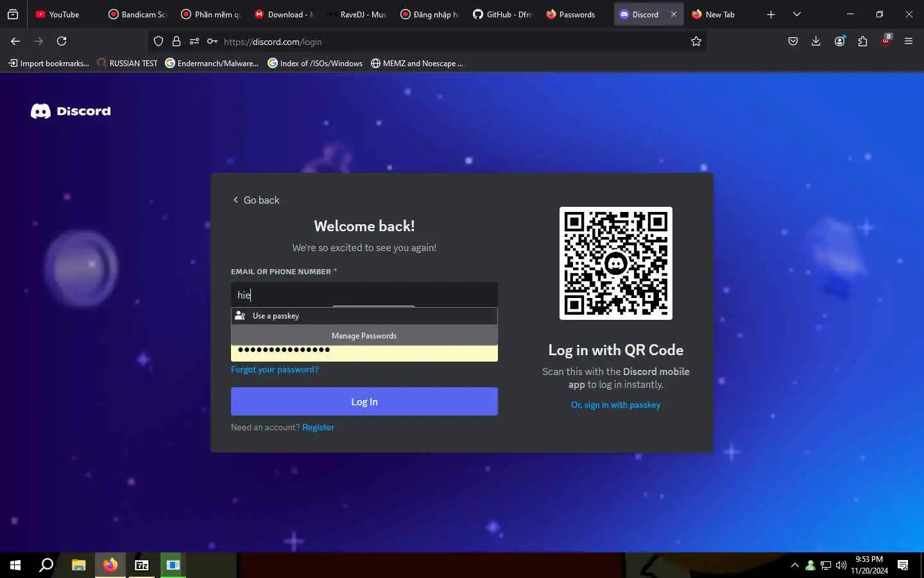Screen dimensions: 924x578
Task: Open the Windows Start menu
Action: click(15, 565)
